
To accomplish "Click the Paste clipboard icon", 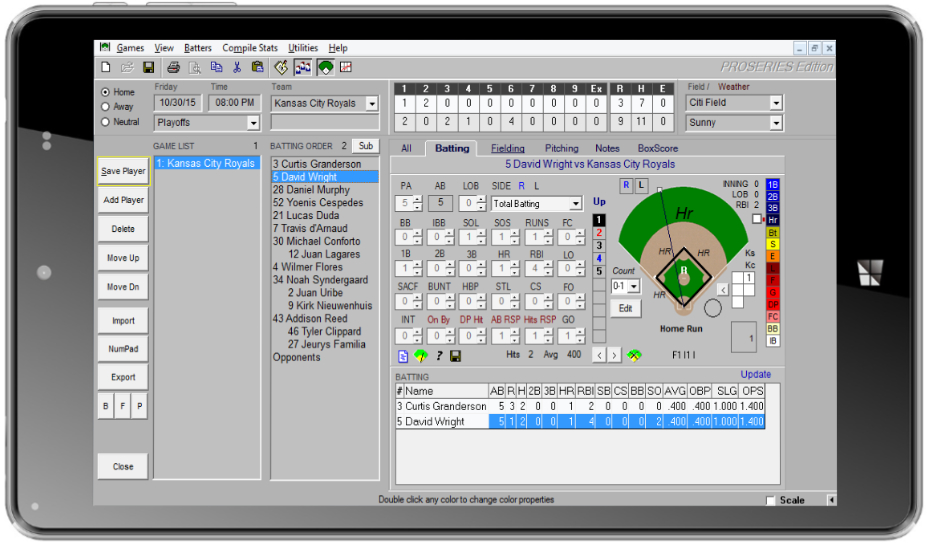I will (x=257, y=67).
